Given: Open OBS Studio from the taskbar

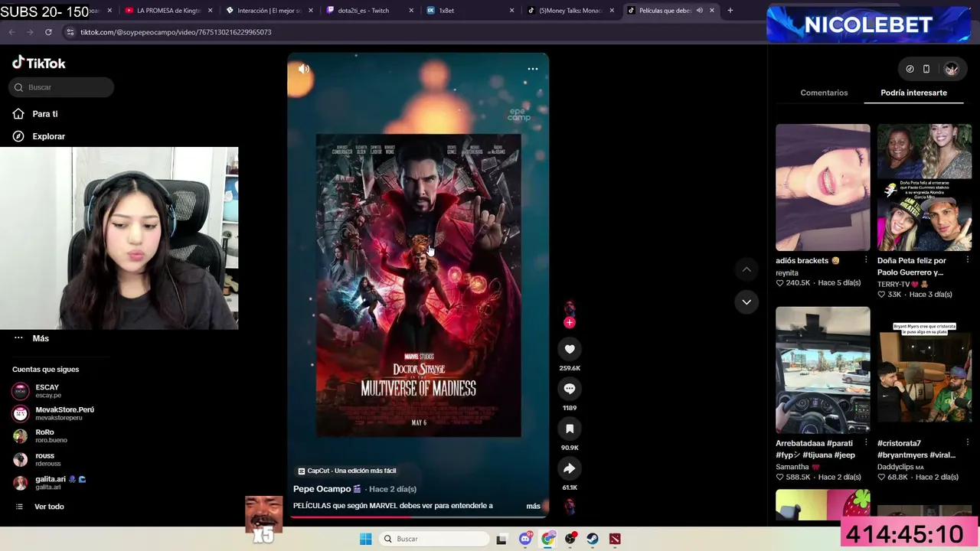Looking at the screenshot, I should 570,539.
